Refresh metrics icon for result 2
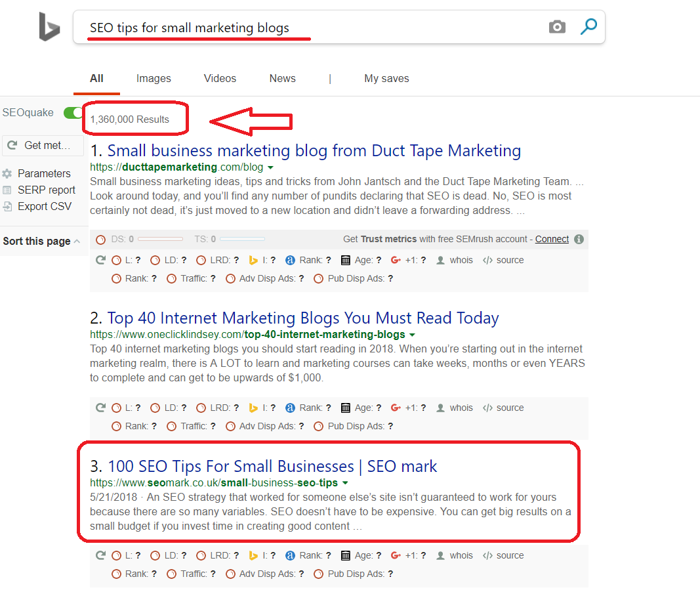The height and width of the screenshot is (594, 700). (101, 408)
